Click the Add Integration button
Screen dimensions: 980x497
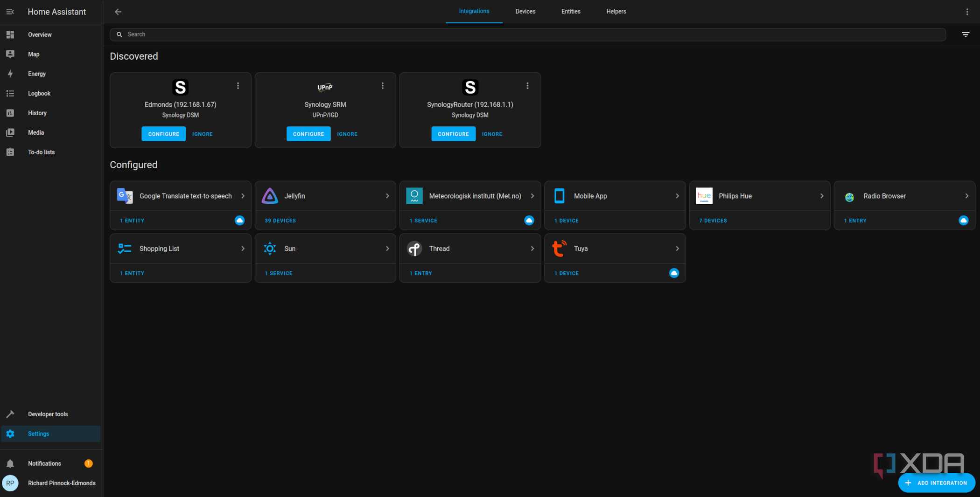(x=936, y=483)
